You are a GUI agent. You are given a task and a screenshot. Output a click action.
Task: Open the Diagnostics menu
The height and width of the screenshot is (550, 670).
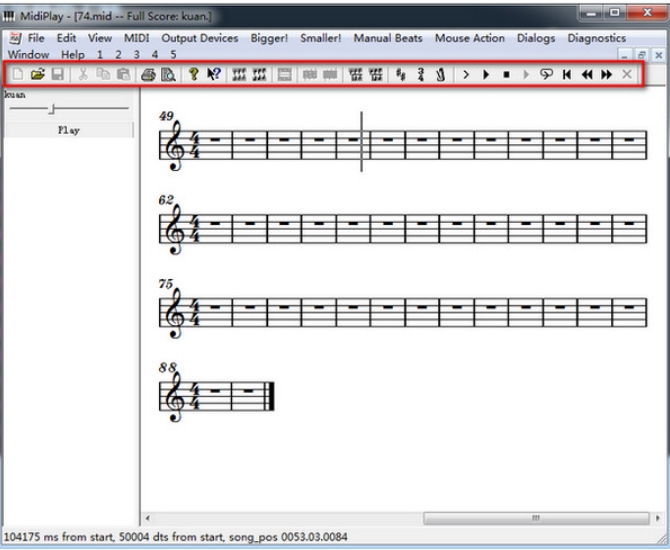pyautogui.click(x=596, y=38)
